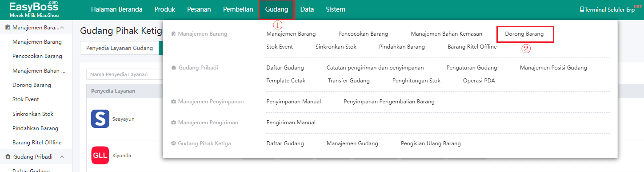Open the Gudang top menu
Screen dimensions: 644x172
point(276,9)
